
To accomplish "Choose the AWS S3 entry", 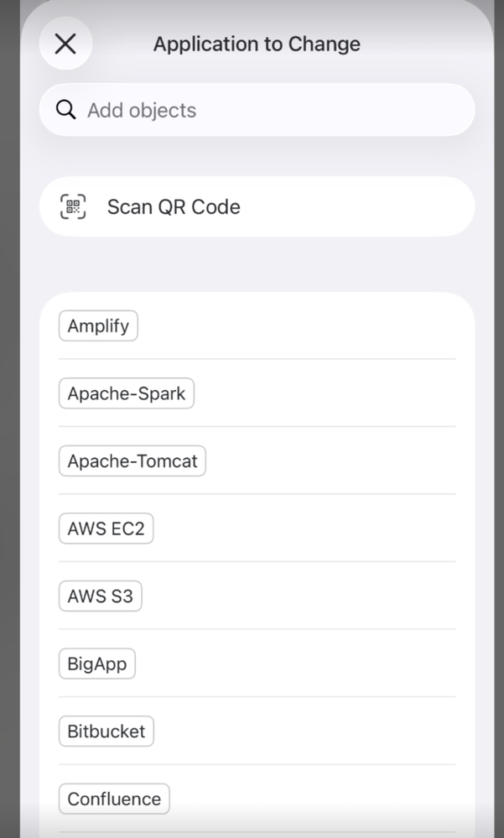I will (x=100, y=596).
